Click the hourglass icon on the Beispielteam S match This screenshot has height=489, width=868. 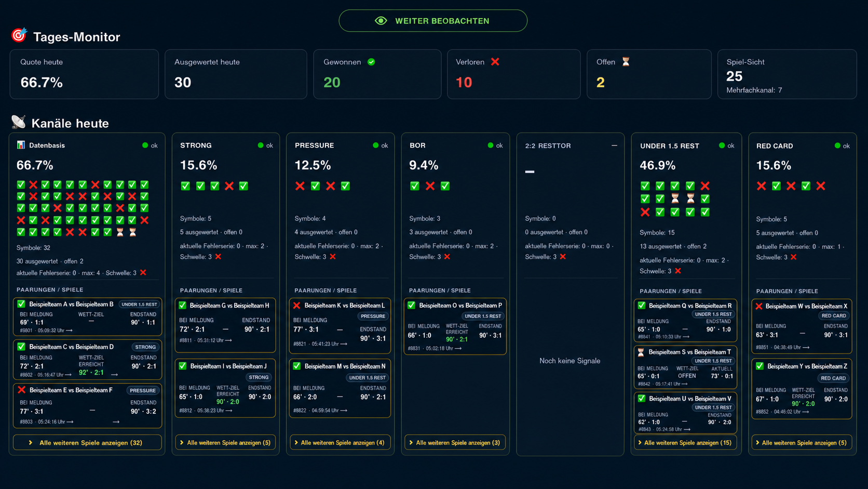click(641, 352)
